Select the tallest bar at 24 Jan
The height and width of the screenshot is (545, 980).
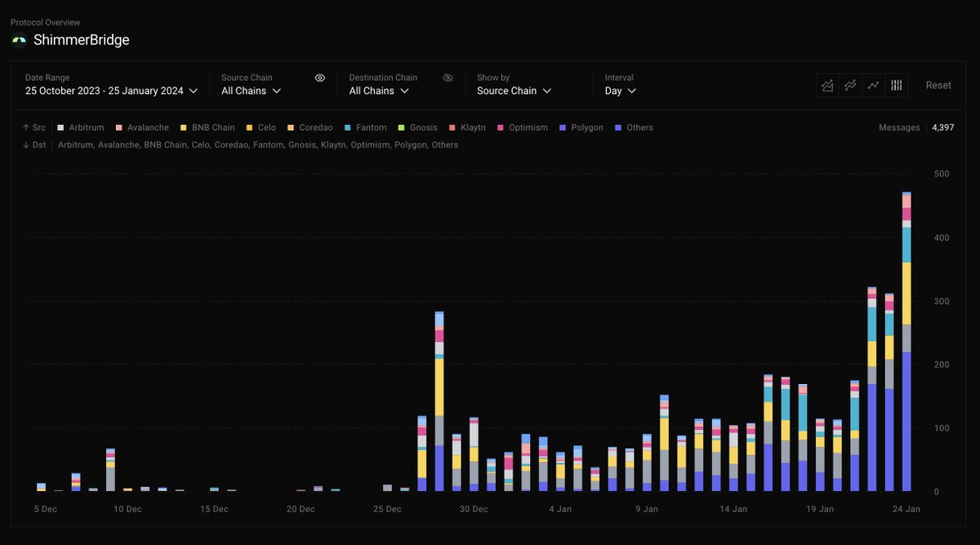pyautogui.click(x=906, y=342)
